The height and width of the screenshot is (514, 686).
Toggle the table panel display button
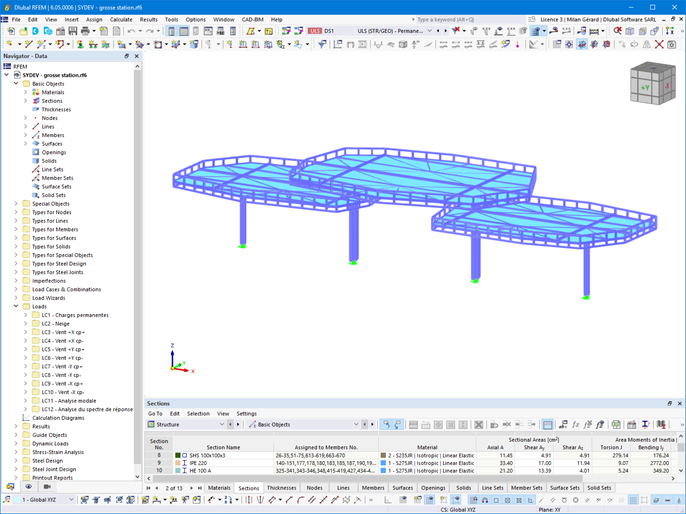point(184,31)
